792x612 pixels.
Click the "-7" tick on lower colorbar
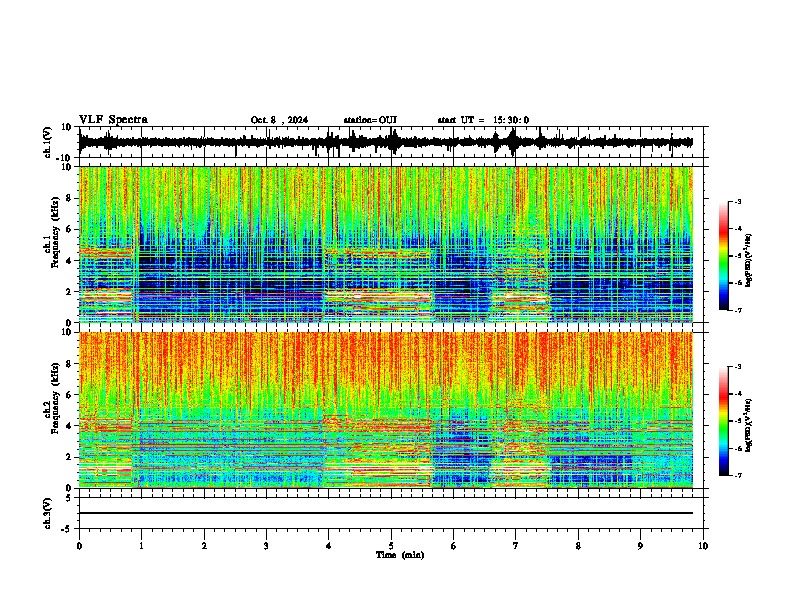[737, 475]
